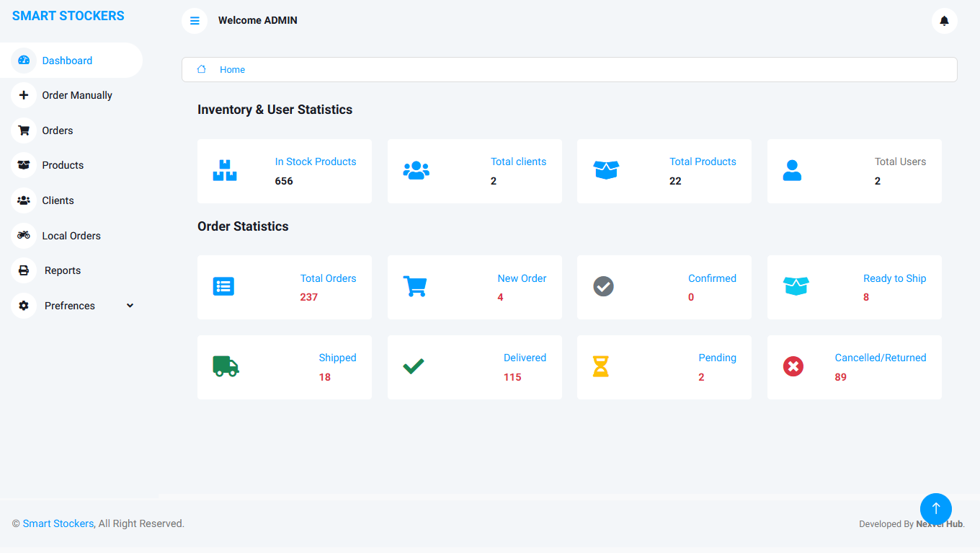Click the SMART STOCKERS brand logo
Image resolution: width=980 pixels, height=553 pixels.
coord(68,16)
